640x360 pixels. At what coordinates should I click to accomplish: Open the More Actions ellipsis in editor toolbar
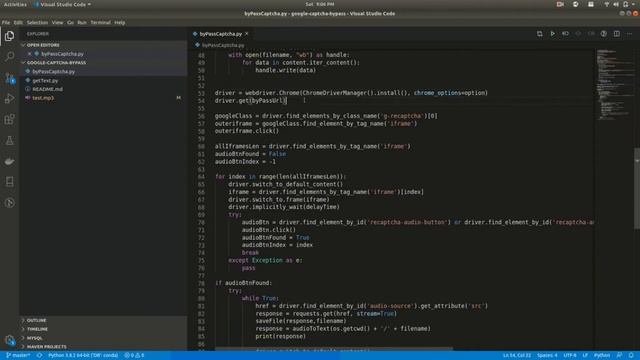click(629, 34)
